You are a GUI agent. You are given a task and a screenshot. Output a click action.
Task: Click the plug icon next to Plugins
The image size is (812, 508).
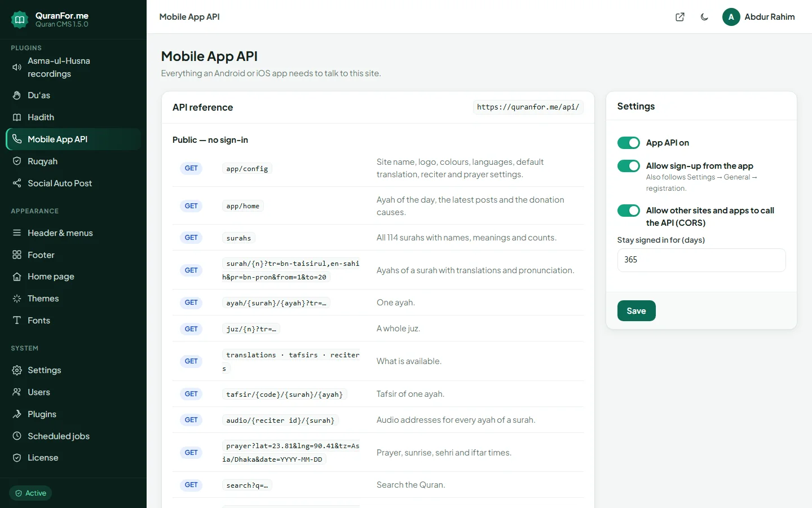tap(17, 414)
